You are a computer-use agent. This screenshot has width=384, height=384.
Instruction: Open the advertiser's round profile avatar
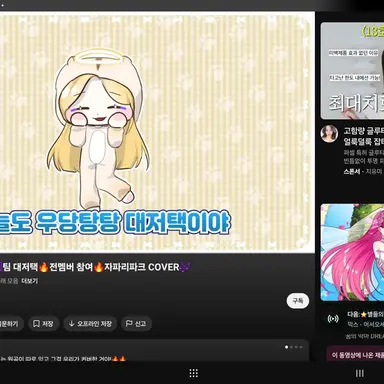click(x=329, y=134)
